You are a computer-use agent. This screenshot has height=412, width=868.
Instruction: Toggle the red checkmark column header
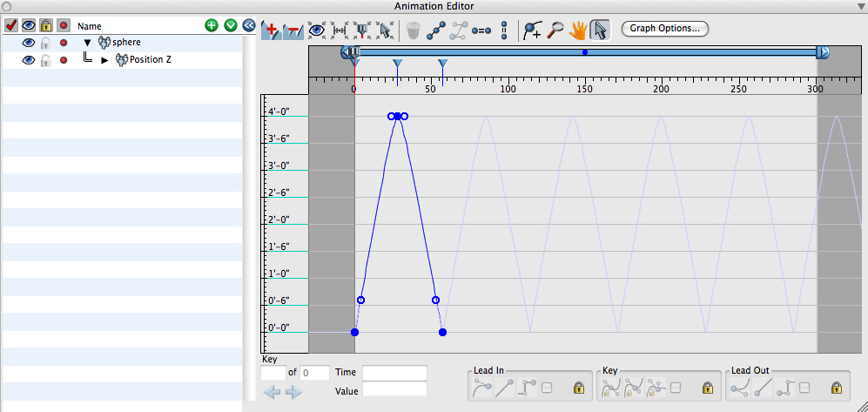[x=11, y=25]
